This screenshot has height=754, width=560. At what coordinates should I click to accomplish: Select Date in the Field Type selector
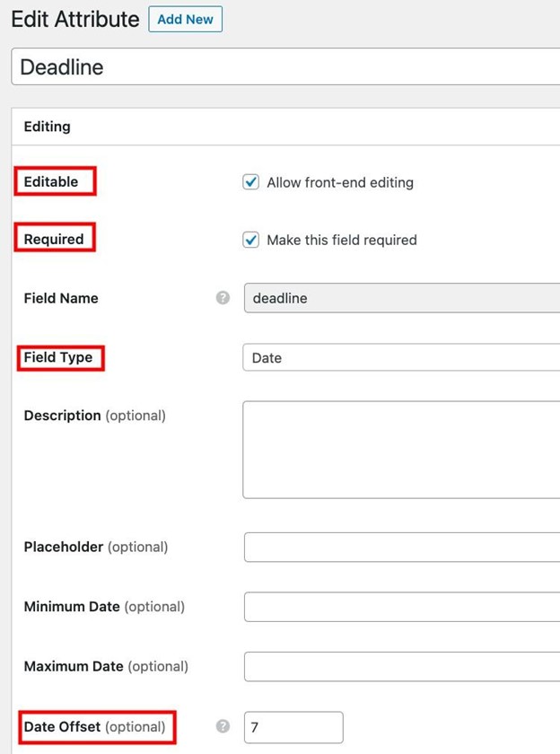click(395, 357)
